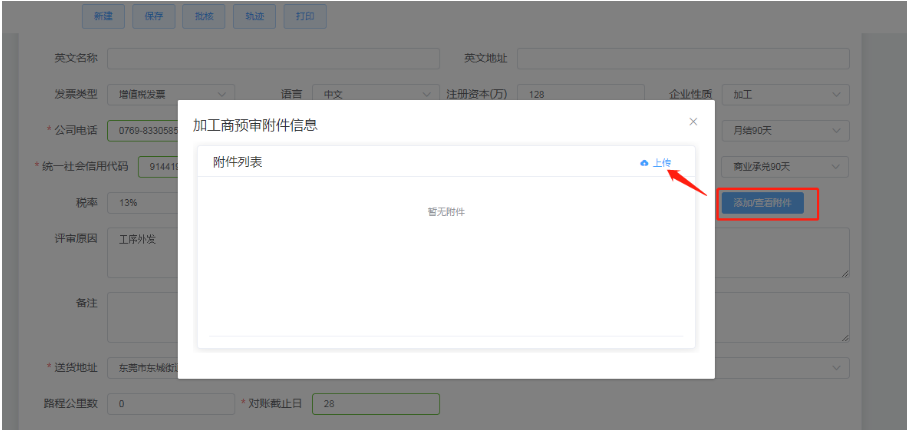Screen dimensions: 907x430
Task: Click the 英文名称 input field
Action: point(274,58)
